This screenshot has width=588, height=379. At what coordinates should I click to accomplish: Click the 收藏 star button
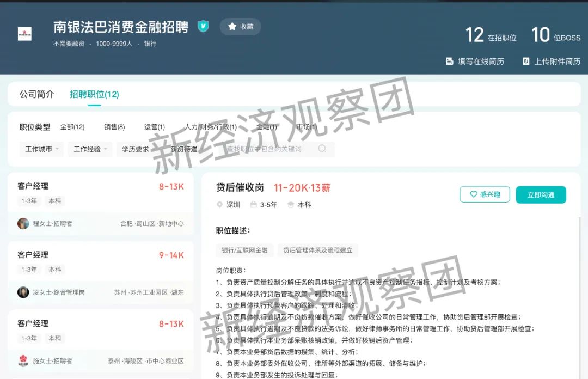point(241,27)
